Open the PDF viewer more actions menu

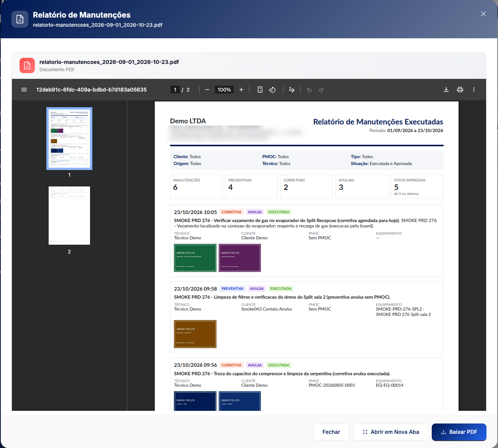click(x=474, y=90)
